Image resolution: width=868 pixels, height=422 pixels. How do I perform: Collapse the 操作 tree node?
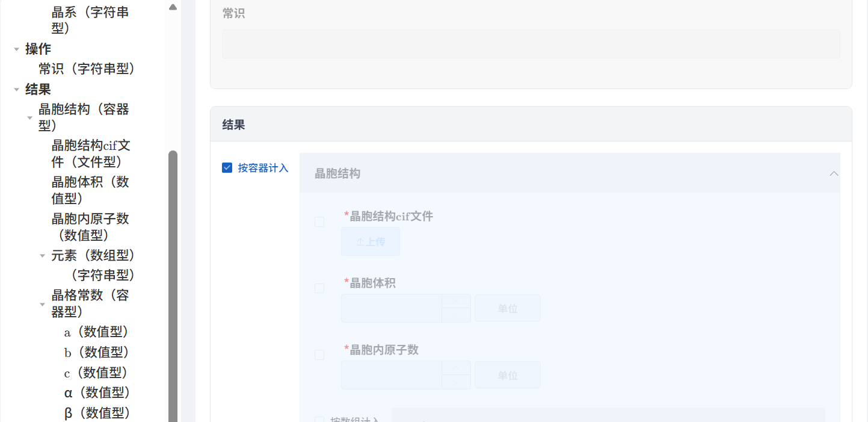pos(17,49)
